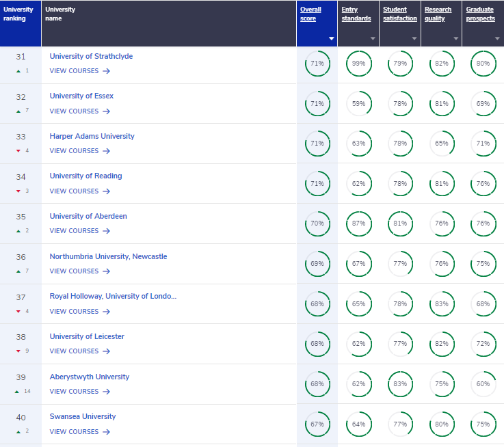
Task: Click Aberystwyth's 60% graduate prospects circle
Action: (483, 384)
